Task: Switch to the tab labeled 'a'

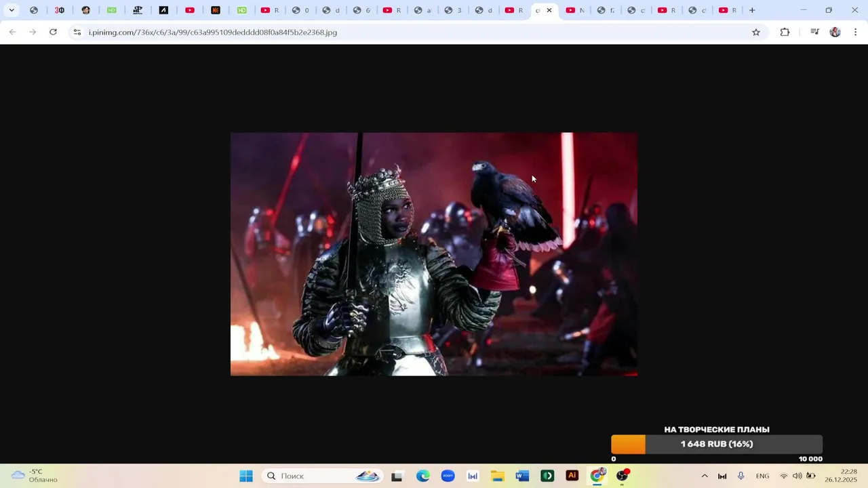Action: click(423, 10)
